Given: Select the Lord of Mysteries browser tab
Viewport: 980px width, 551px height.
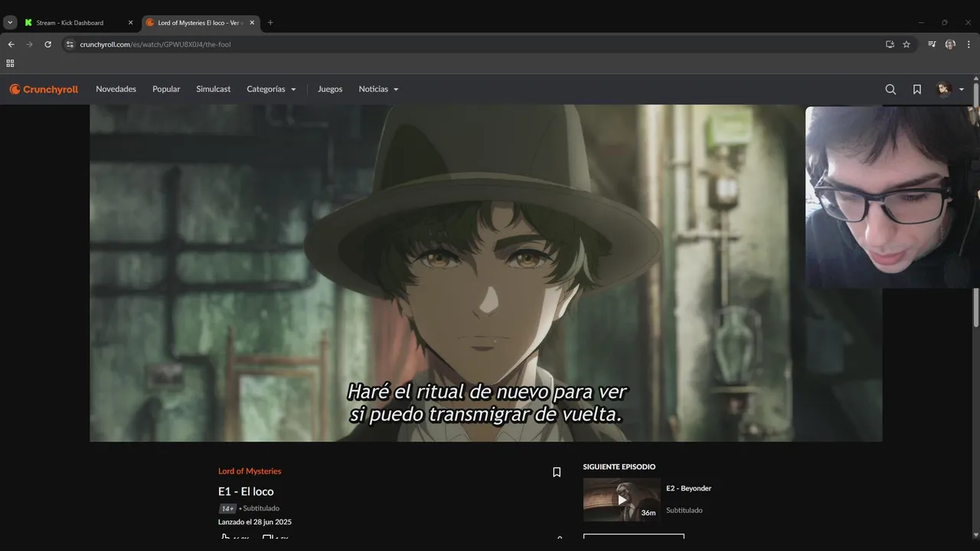Looking at the screenshot, I should pyautogui.click(x=199, y=23).
